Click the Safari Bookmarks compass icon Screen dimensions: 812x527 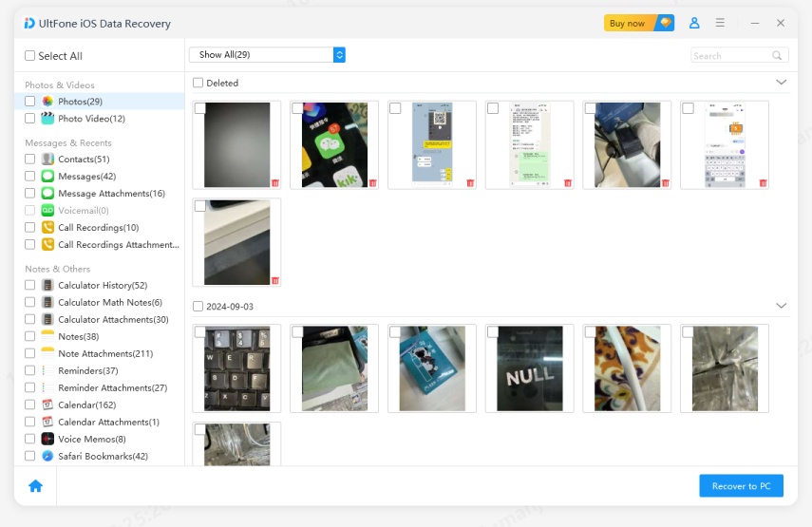pos(47,456)
